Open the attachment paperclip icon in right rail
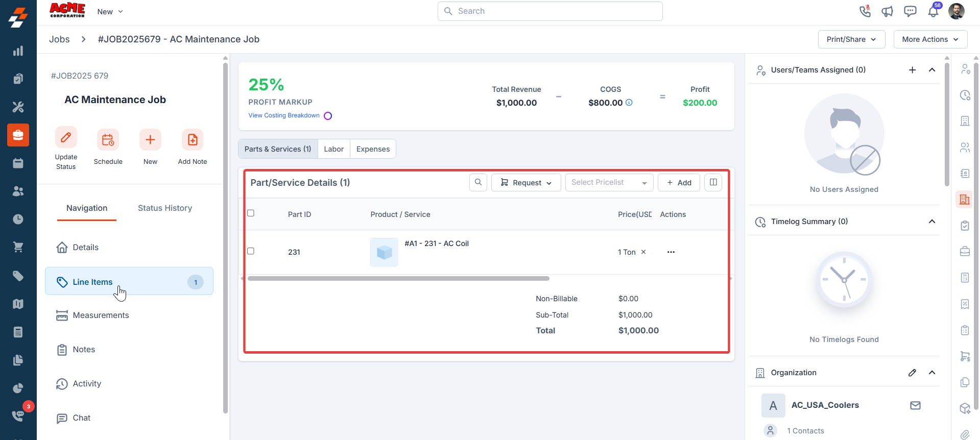Screen dimensions: 980x440 pyautogui.click(x=965, y=434)
